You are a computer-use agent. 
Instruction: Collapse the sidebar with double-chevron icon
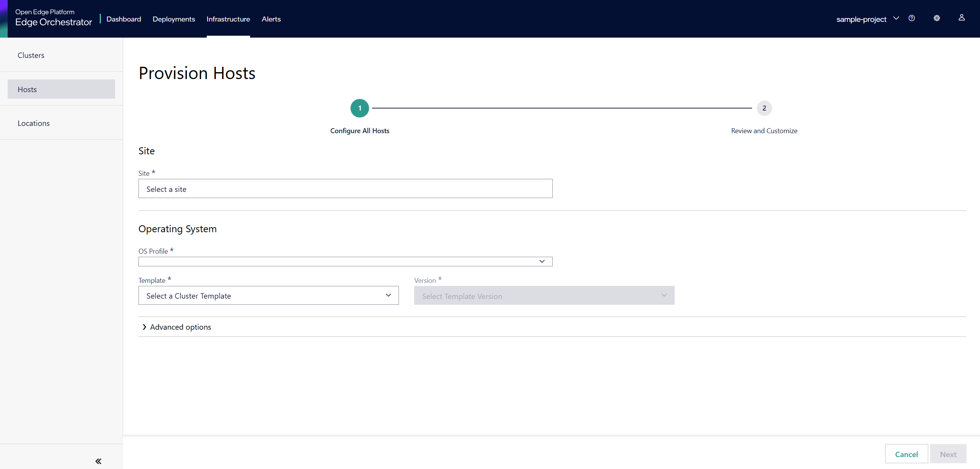(98, 461)
